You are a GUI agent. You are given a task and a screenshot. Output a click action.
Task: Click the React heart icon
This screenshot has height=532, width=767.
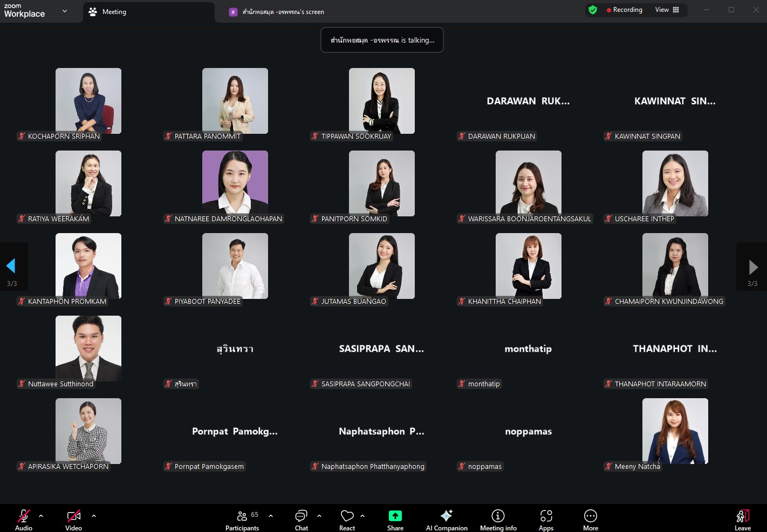(347, 520)
